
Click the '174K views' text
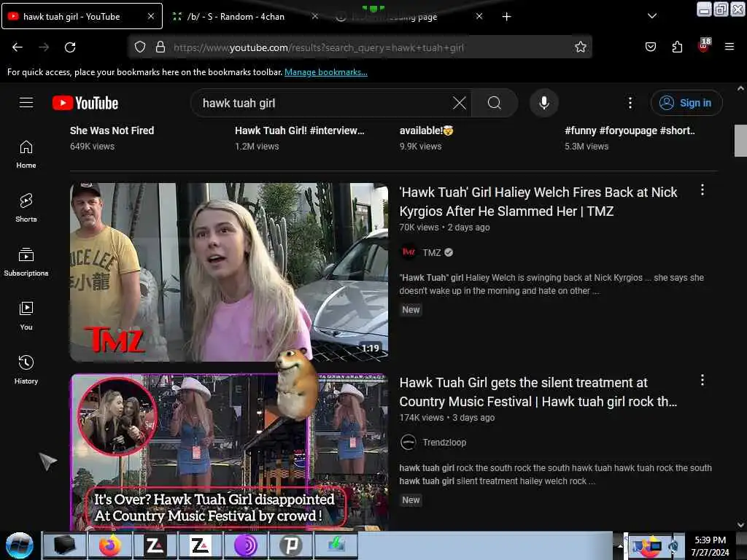(x=422, y=418)
